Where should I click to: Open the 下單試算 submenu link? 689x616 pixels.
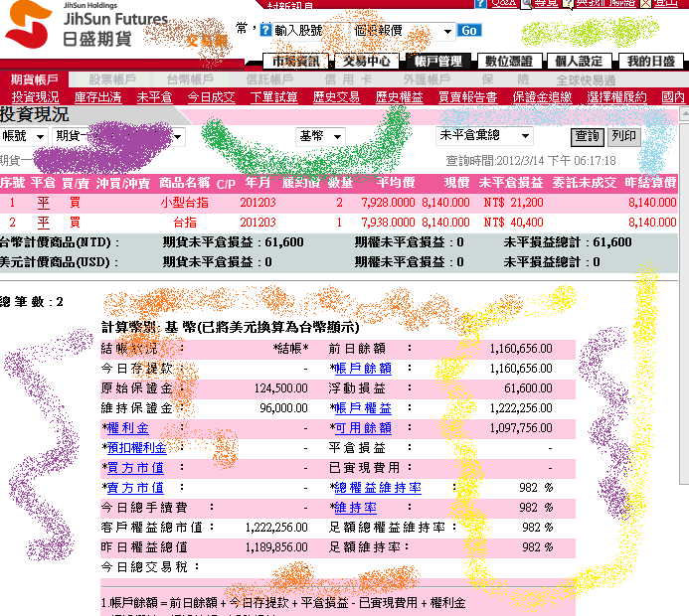tap(273, 97)
